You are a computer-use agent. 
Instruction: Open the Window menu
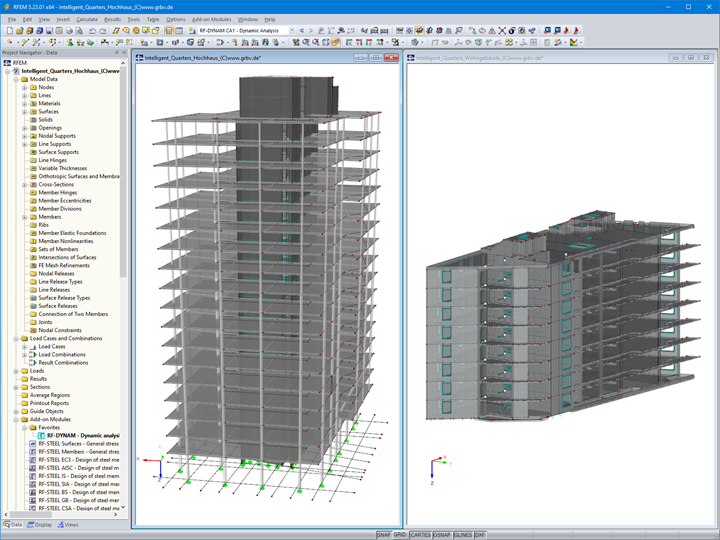click(x=248, y=19)
